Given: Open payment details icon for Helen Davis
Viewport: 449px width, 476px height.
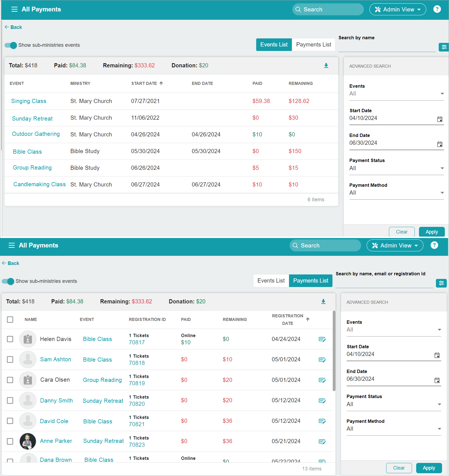Looking at the screenshot, I should click(x=322, y=339).
